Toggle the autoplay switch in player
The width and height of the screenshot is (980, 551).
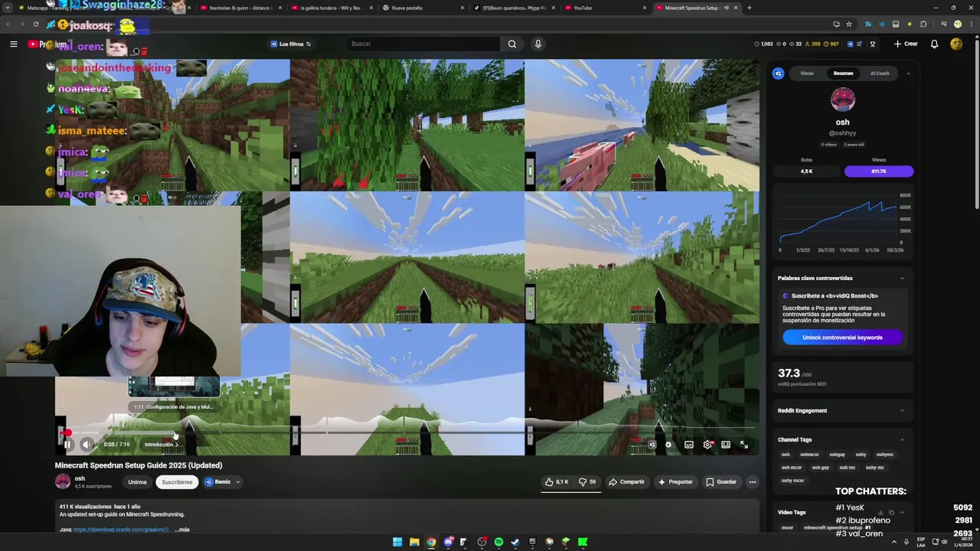point(668,445)
